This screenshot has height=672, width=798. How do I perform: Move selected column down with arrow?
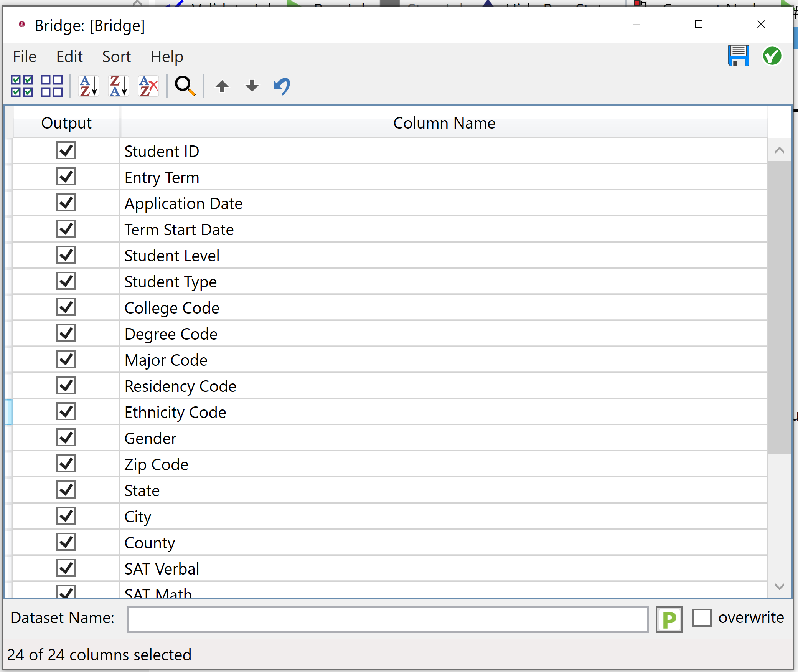coord(252,86)
